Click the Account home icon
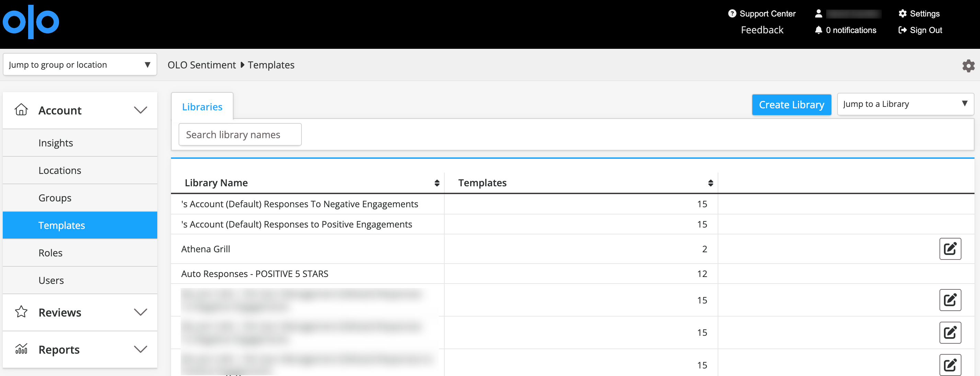 click(21, 110)
